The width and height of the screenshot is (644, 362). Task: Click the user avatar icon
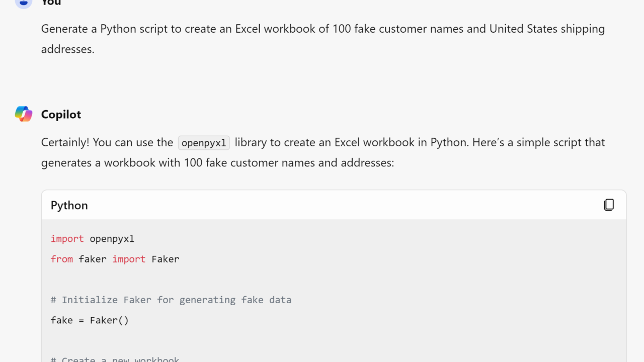[24, 3]
